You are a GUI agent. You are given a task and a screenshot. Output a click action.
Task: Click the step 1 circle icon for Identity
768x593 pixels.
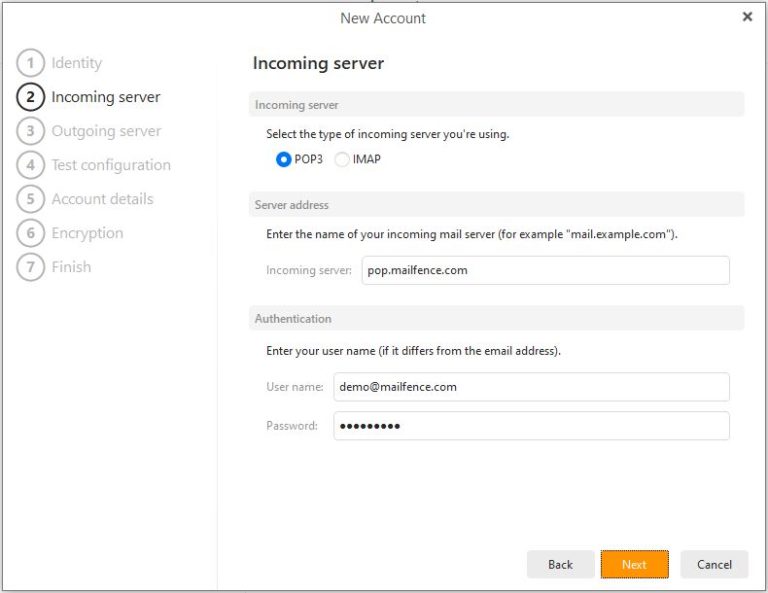click(x=31, y=63)
